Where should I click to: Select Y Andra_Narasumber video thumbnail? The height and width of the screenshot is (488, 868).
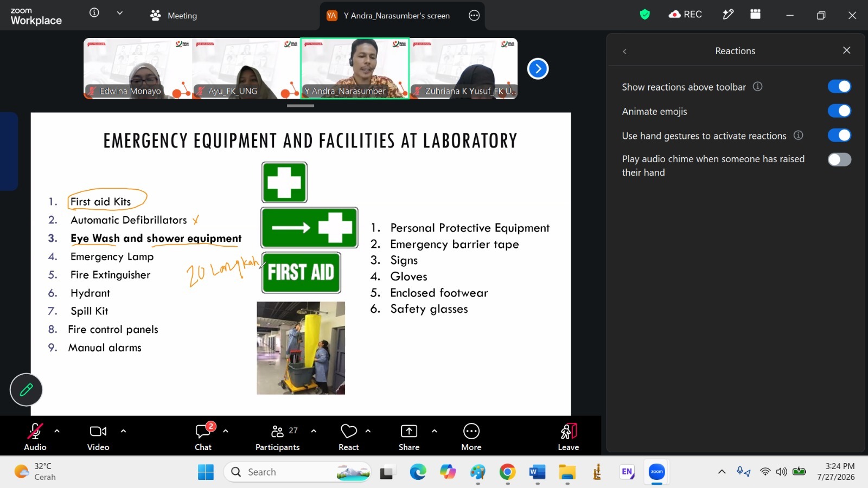coord(355,68)
